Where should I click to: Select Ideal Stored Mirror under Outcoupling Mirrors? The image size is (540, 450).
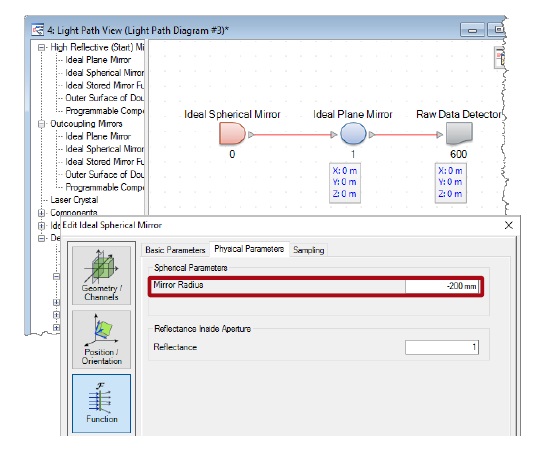click(105, 162)
